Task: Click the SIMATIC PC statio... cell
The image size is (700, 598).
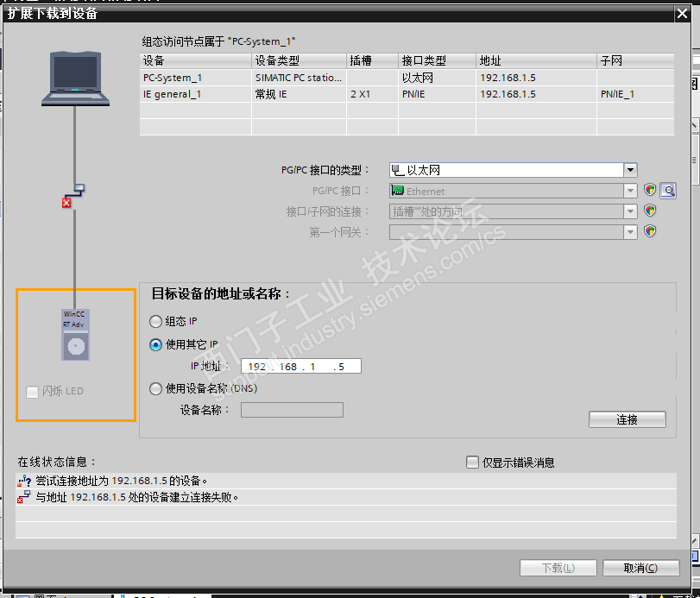Action: (300, 78)
